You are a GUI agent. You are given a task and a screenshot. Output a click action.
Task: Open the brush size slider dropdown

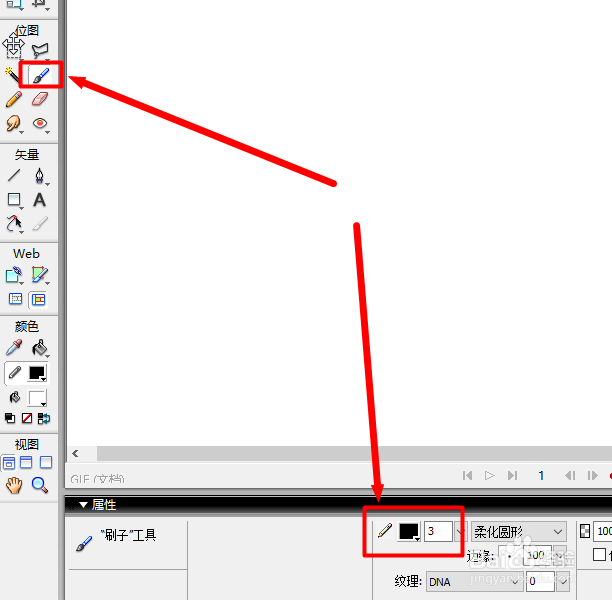click(460, 531)
